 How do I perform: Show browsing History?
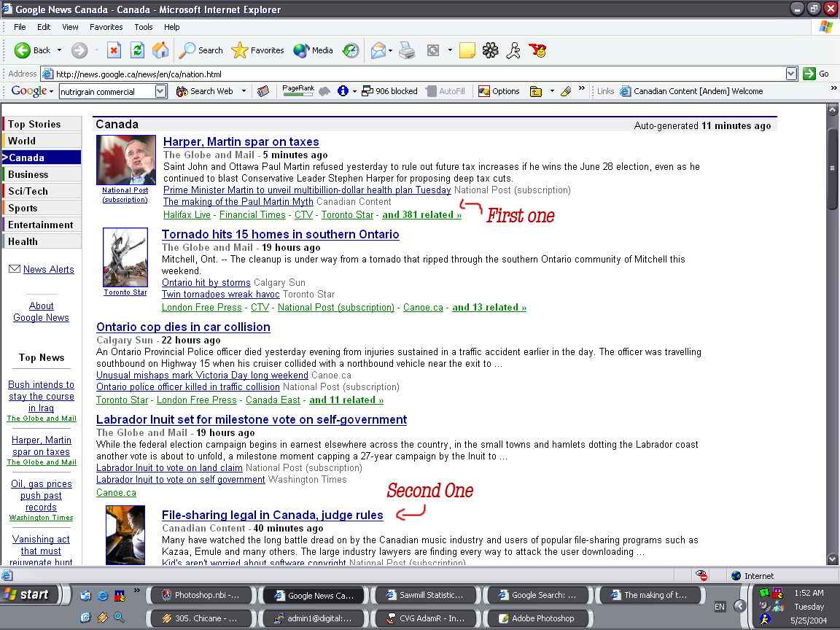[x=351, y=50]
